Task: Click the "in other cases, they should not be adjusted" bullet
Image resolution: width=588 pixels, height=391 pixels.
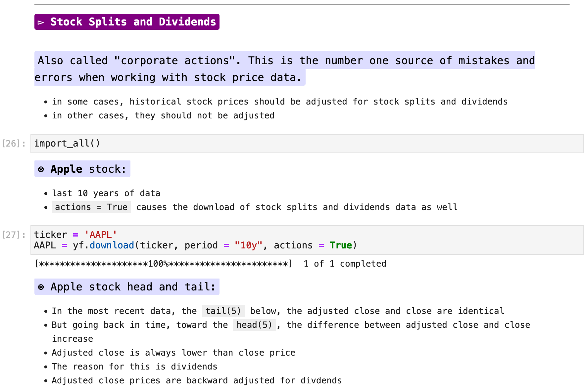Action: coord(163,116)
